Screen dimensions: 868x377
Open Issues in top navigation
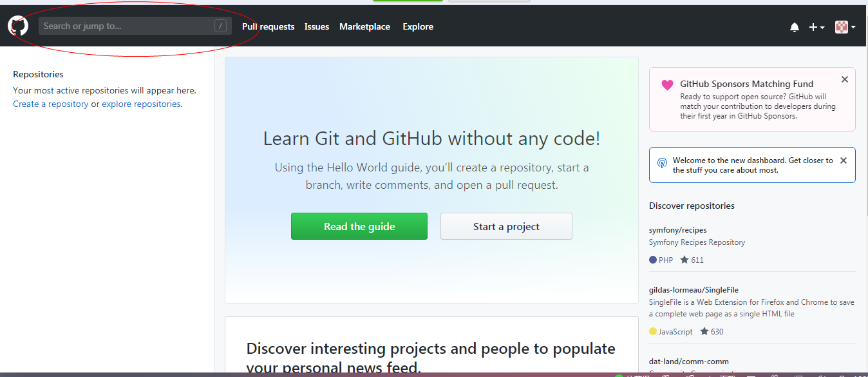click(x=317, y=26)
